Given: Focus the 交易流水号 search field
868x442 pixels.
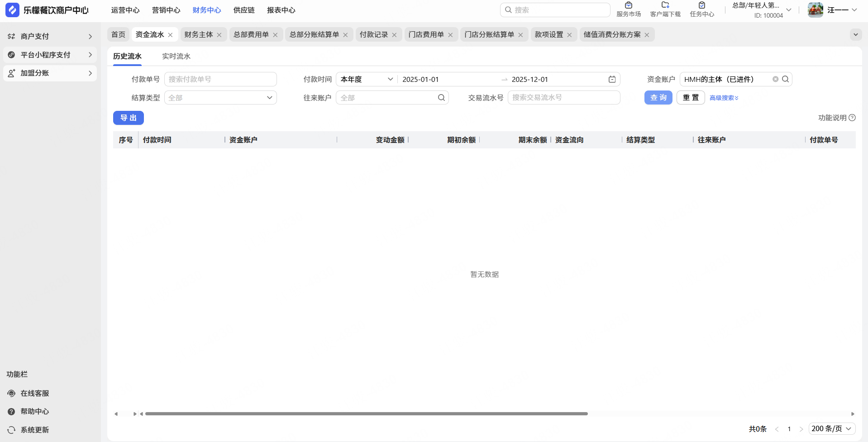Looking at the screenshot, I should 564,98.
